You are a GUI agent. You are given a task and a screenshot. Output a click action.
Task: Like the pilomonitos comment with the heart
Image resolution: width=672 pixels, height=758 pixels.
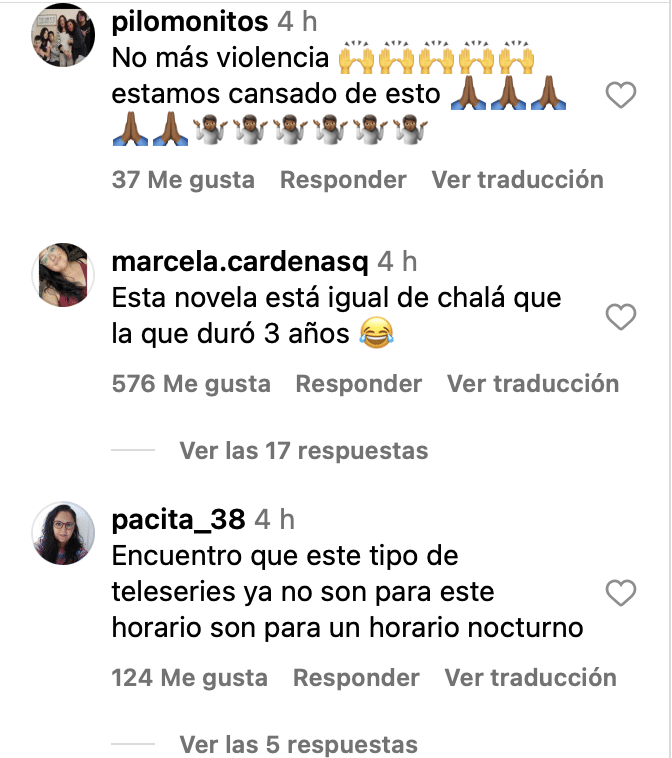621,95
